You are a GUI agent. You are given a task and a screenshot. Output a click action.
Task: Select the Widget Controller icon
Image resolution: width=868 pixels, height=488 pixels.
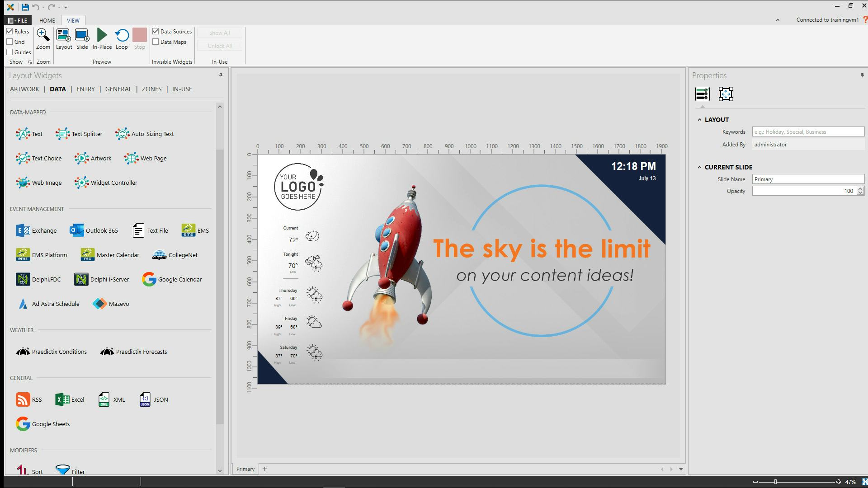82,183
